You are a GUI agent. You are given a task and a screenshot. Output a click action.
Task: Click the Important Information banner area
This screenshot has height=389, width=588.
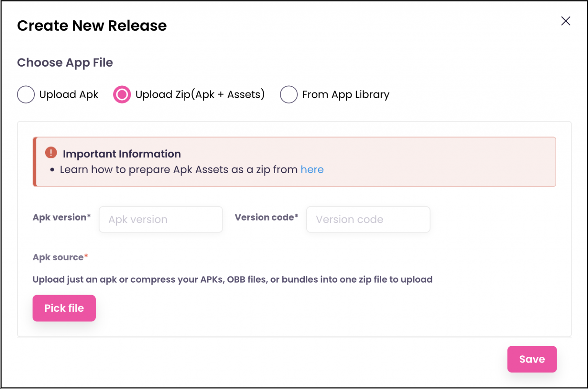[x=295, y=162]
